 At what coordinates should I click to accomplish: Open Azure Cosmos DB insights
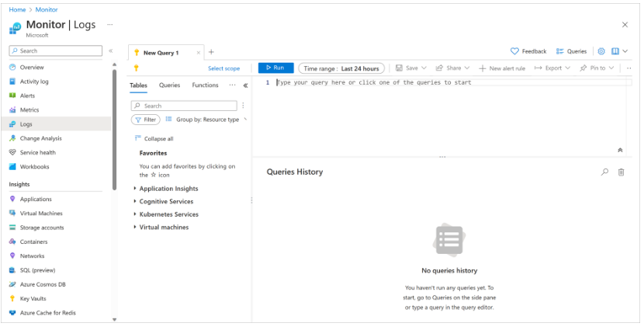pos(42,284)
